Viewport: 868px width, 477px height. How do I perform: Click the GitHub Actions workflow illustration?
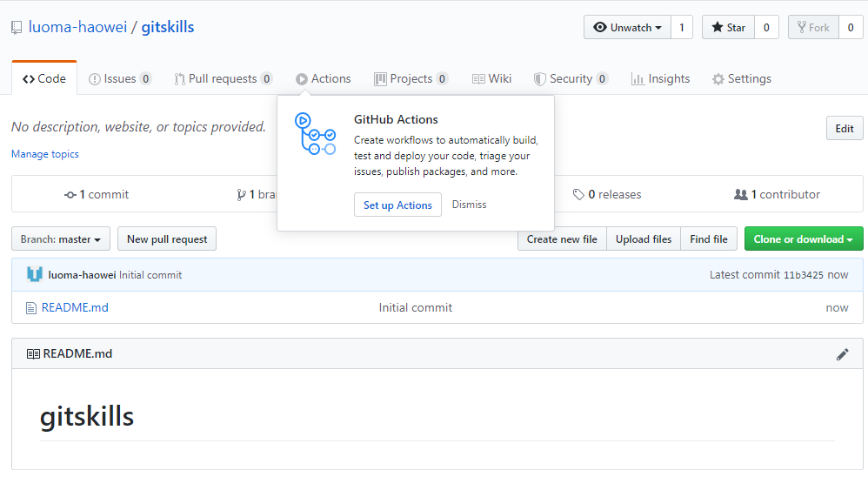(315, 134)
